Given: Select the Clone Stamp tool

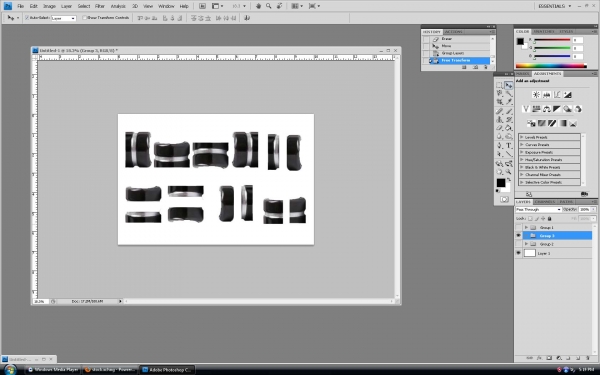Looking at the screenshot, I should point(499,119).
